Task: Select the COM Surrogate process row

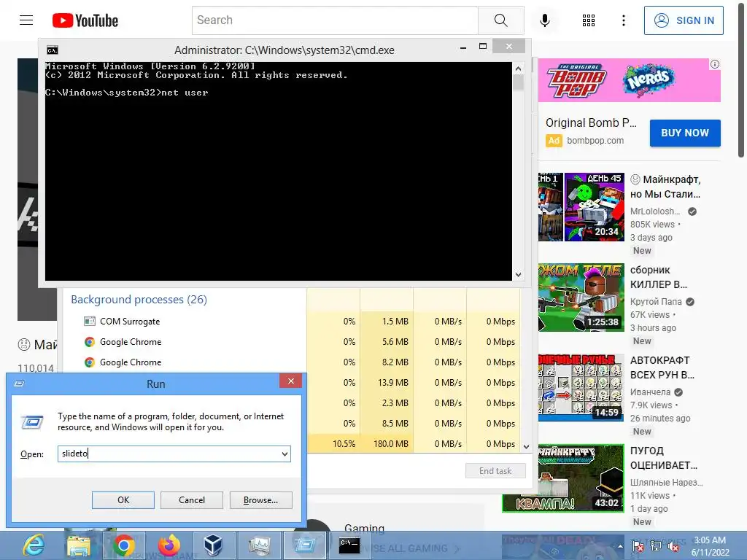Action: 290,322
